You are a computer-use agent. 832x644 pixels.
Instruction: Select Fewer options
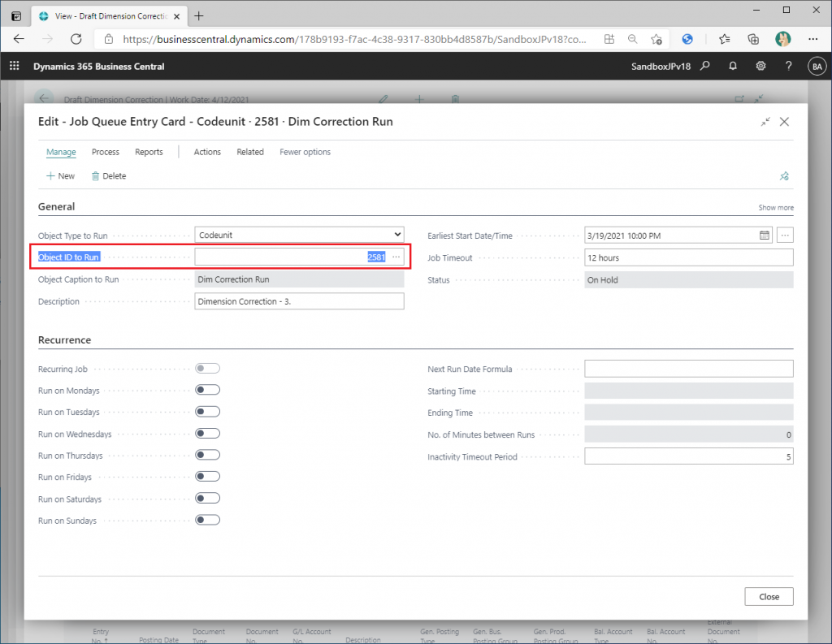click(x=305, y=152)
